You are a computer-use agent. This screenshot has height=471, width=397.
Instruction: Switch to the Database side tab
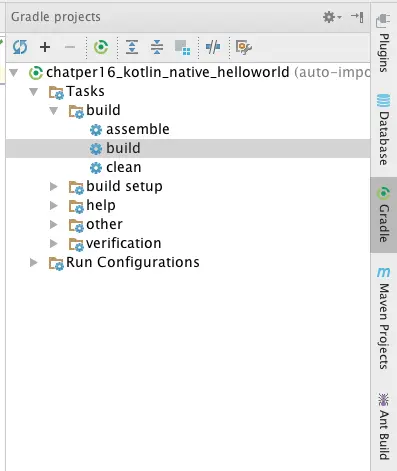tap(384, 130)
